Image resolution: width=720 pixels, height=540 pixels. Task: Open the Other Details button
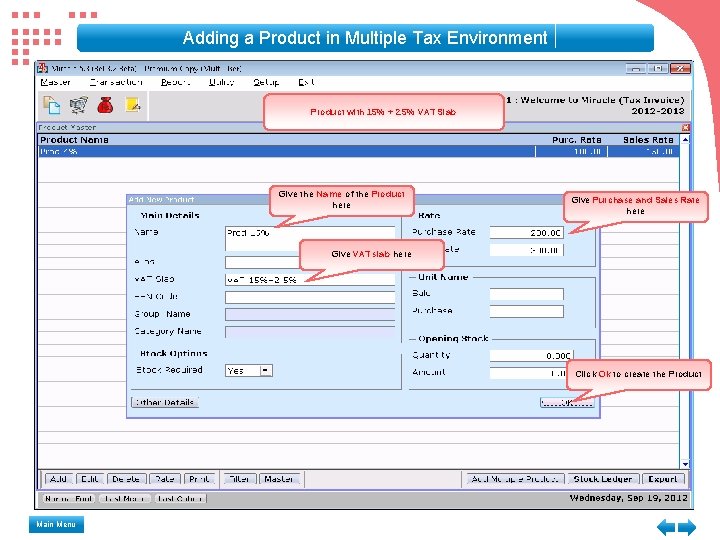[x=165, y=402]
